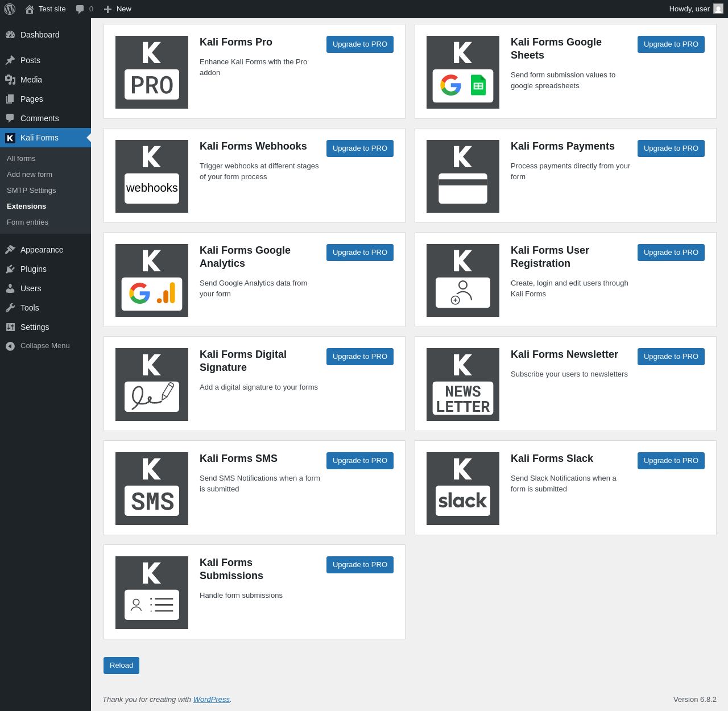Click New in the admin bar
Viewport: 728px width, 711px height.
coord(118,9)
